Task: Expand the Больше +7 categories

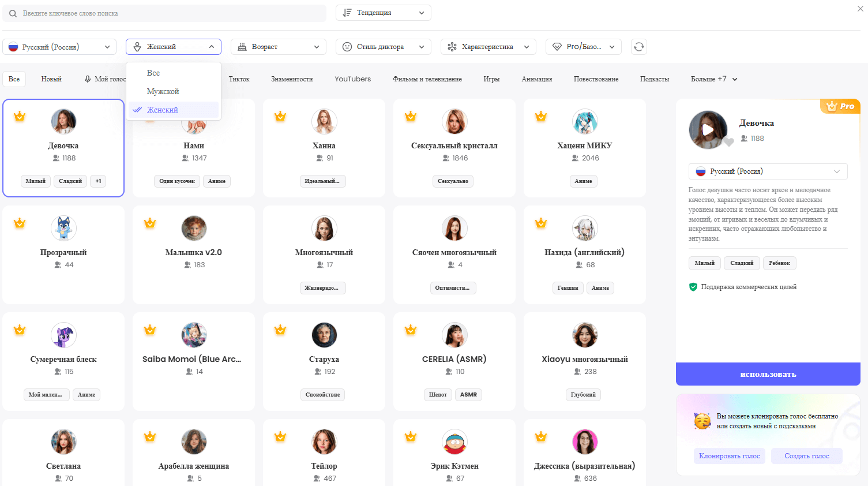Action: pos(714,79)
